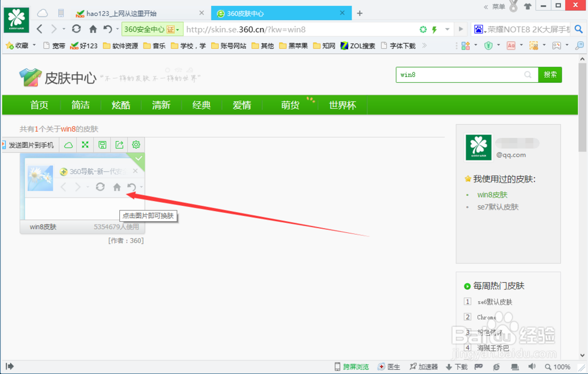Expand the bookmarks overflow double chevron
The width and height of the screenshot is (588, 374).
click(425, 45)
